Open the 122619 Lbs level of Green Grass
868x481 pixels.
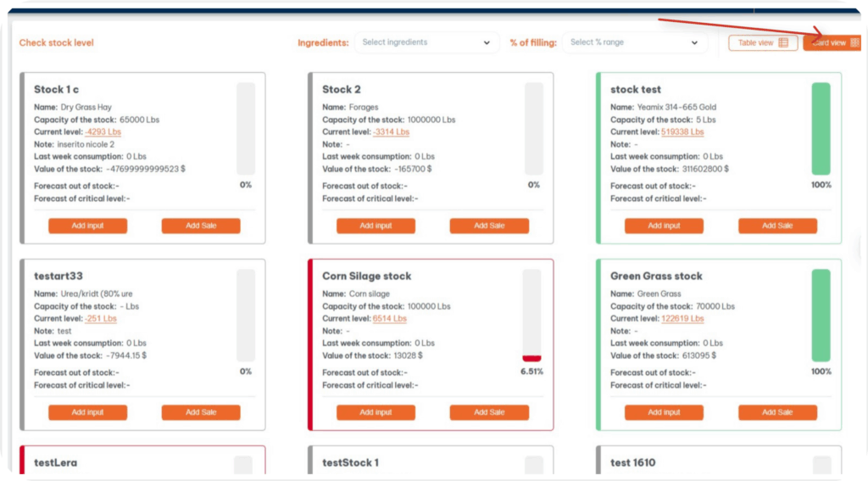682,319
